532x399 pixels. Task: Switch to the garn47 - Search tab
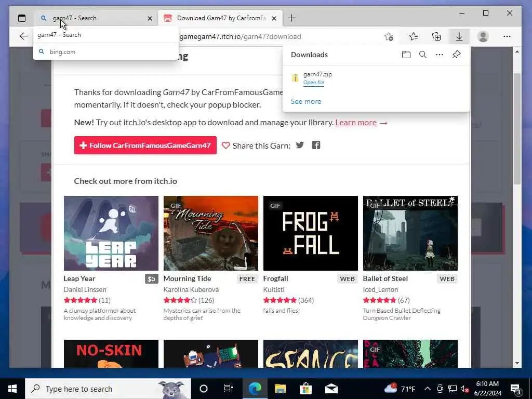pyautogui.click(x=96, y=18)
